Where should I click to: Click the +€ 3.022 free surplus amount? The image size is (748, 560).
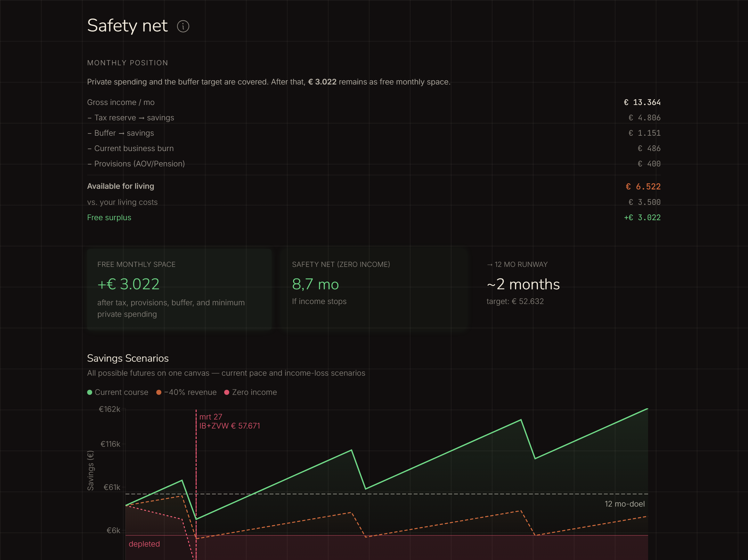[642, 218]
